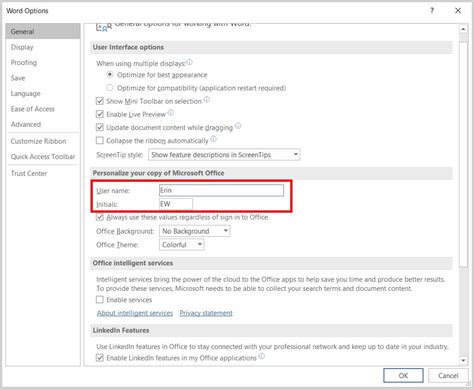Image resolution: width=474 pixels, height=389 pixels.
Task: Open Quick Access Toolbar settings
Action: [x=43, y=157]
